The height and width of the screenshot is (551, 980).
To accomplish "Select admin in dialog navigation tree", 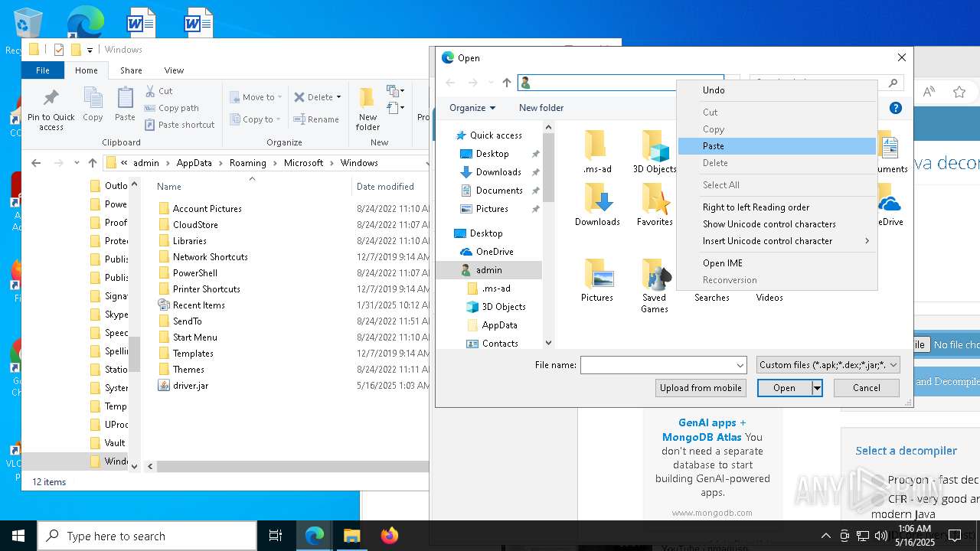I will click(x=488, y=270).
